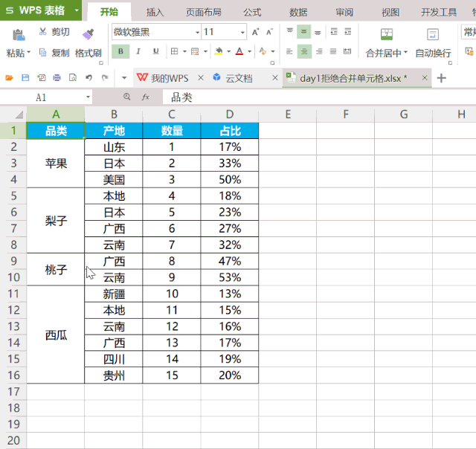Click the formula bar zoom magnifier icon

pos(127,97)
